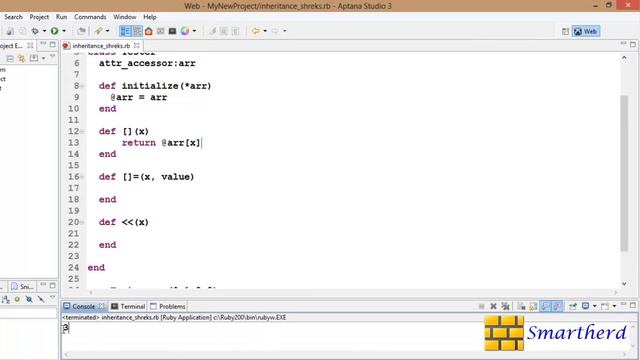Close the Console tab
Screen dimensions: 640x360
click(x=102, y=306)
